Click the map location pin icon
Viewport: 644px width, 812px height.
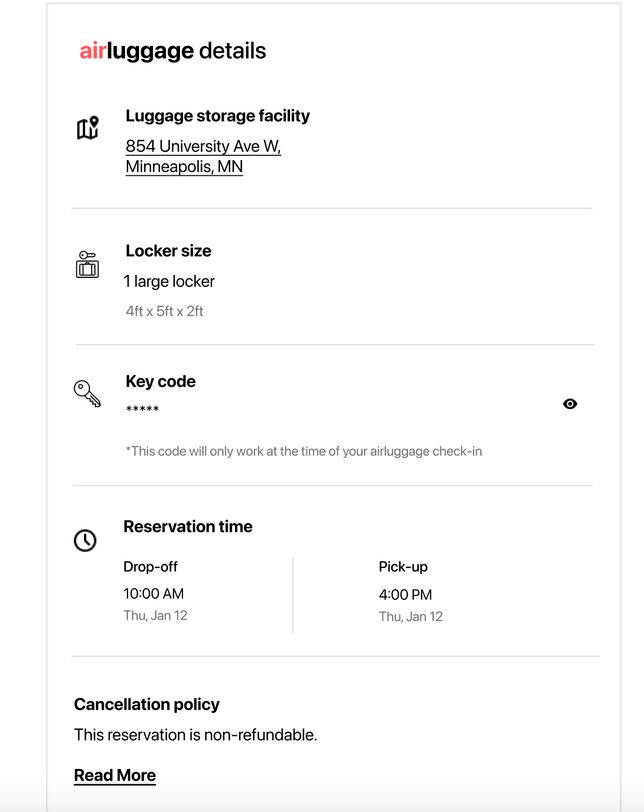[x=88, y=127]
